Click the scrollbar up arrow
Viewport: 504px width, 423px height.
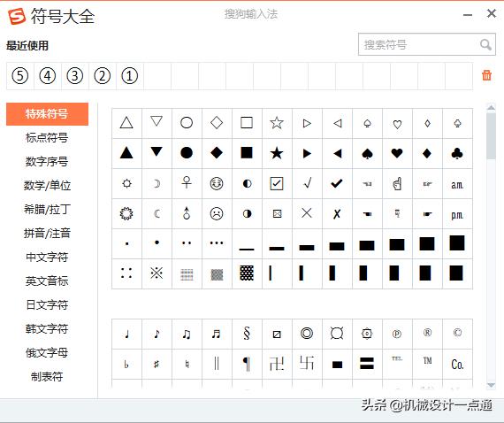pos(491,108)
